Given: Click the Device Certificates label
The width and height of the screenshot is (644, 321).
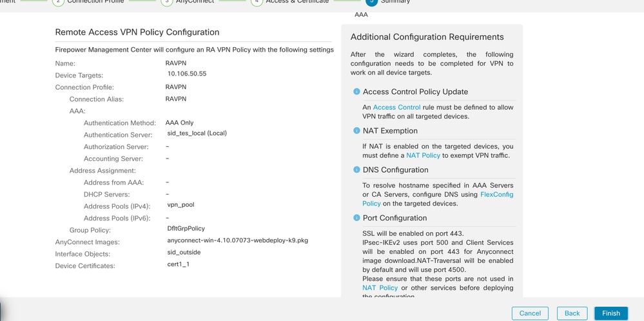Looking at the screenshot, I should tap(85, 266).
